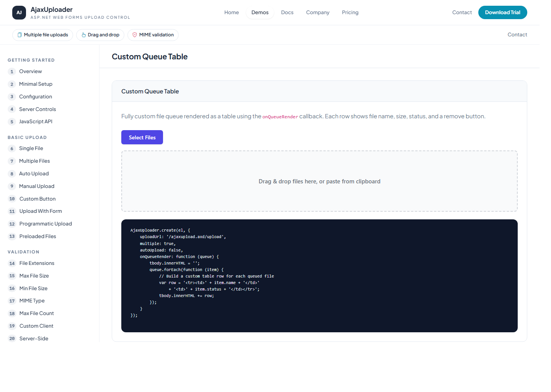Select the Pricing navigation item
This screenshot has height=392, width=551.
coord(350,12)
